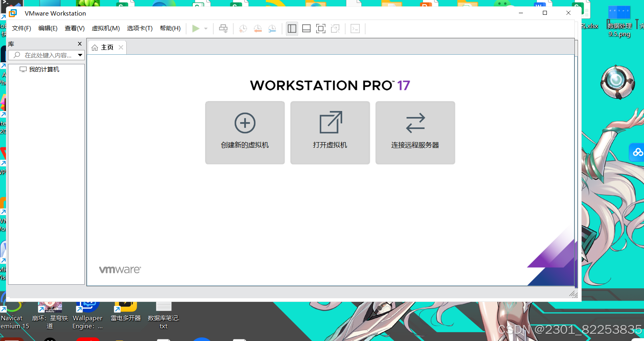644x341 pixels.
Task: Select the 数据库笔记.txt desktop file
Action: pyautogui.click(x=163, y=315)
